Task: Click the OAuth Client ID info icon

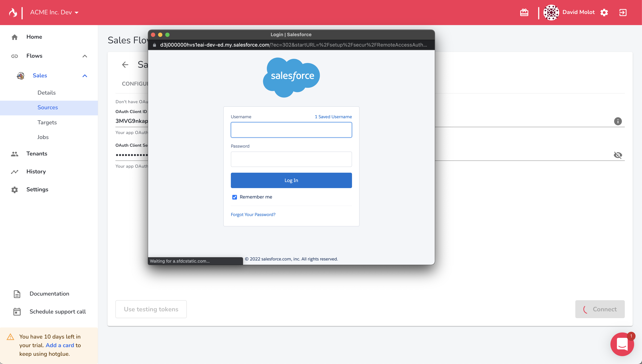Action: [618, 121]
